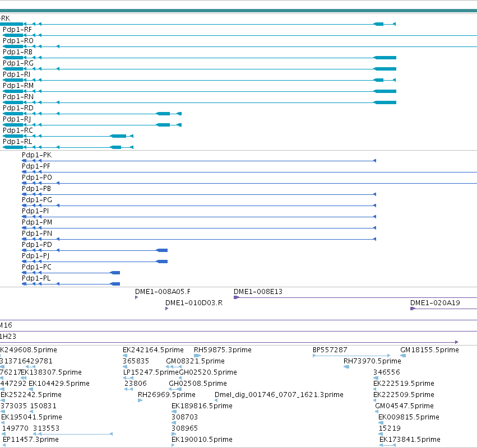Click the DME1-008E13 clone label

tap(258, 292)
